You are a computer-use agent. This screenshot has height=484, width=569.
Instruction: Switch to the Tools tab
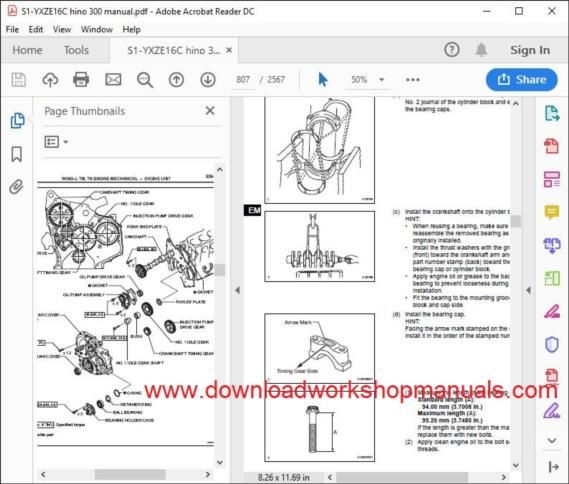coord(76,50)
